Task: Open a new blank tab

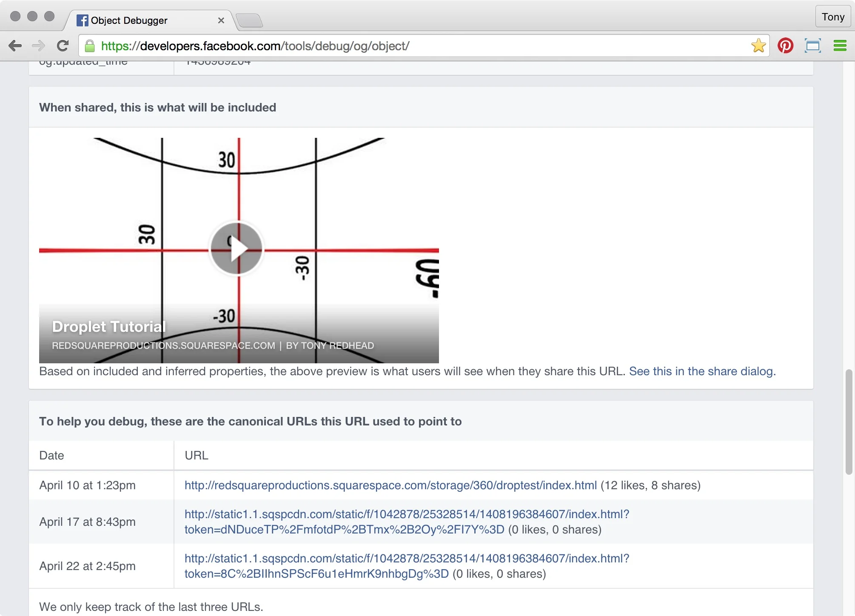Action: pos(249,20)
